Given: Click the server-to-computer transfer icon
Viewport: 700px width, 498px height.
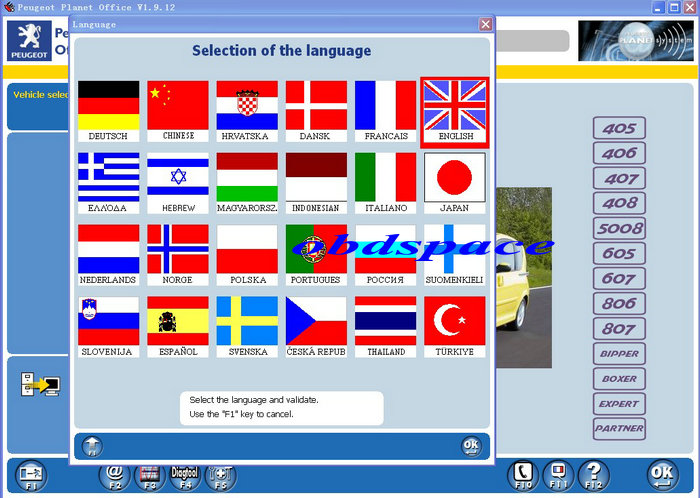Looking at the screenshot, I should point(40,385).
